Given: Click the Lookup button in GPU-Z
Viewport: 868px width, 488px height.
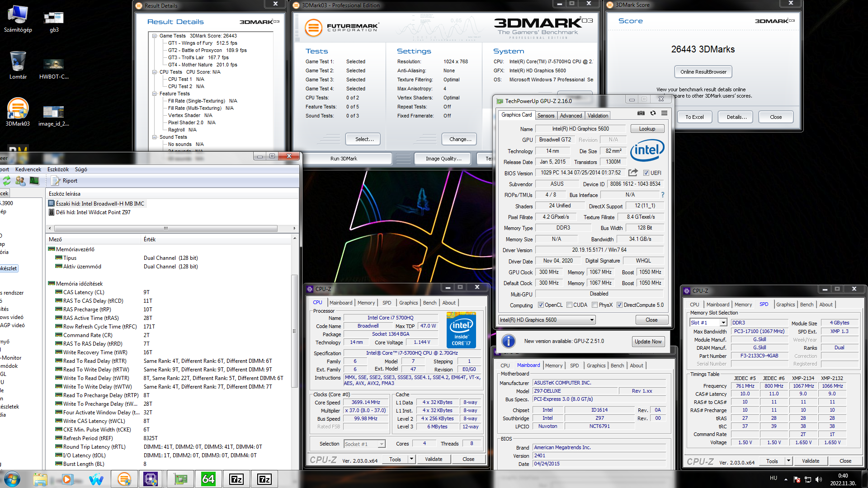Looking at the screenshot, I should (x=647, y=129).
